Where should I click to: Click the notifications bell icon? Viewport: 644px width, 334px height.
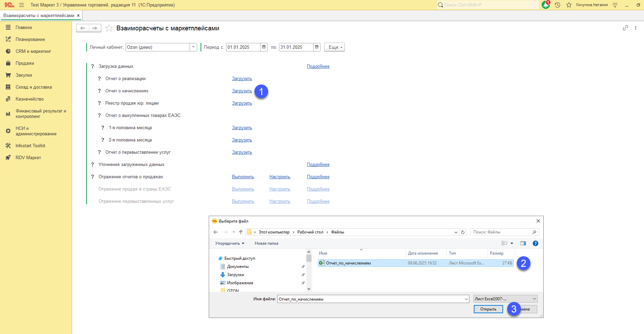point(545,5)
